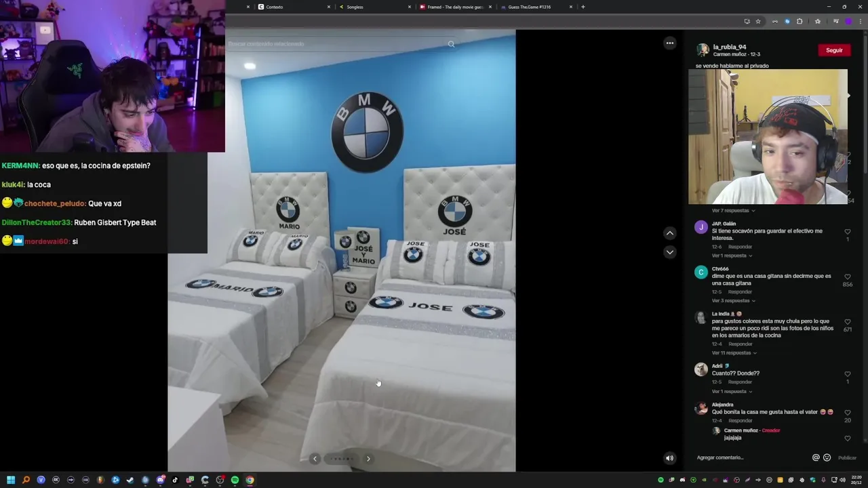This screenshot has height=488, width=868.
Task: Click the creator's webcam video thumbnail in comments
Action: [x=768, y=137]
